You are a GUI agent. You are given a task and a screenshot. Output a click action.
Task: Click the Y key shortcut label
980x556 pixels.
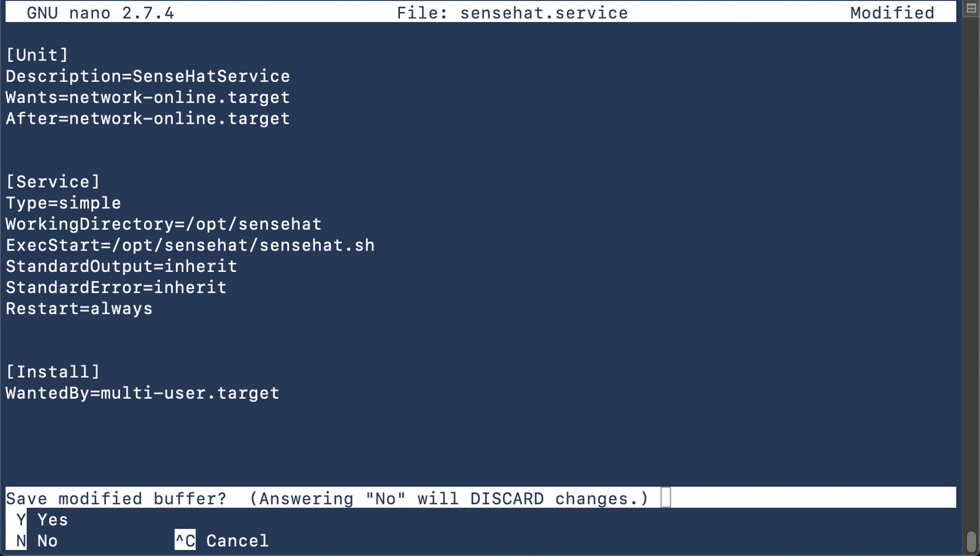click(21, 520)
